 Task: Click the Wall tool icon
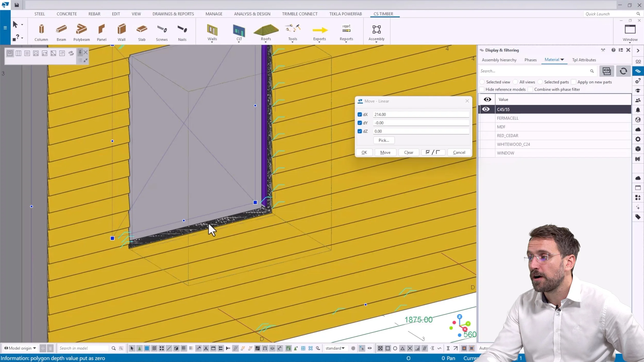[122, 32]
